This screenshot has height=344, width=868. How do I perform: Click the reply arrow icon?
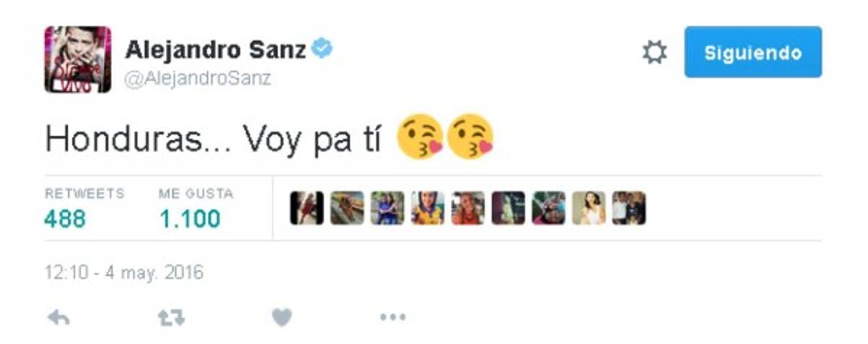click(x=58, y=317)
